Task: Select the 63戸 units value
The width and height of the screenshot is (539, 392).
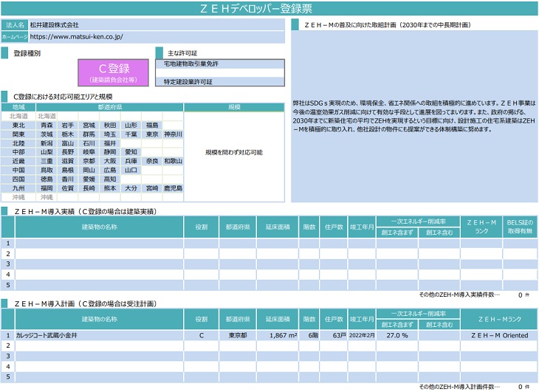Action: pyautogui.click(x=339, y=335)
